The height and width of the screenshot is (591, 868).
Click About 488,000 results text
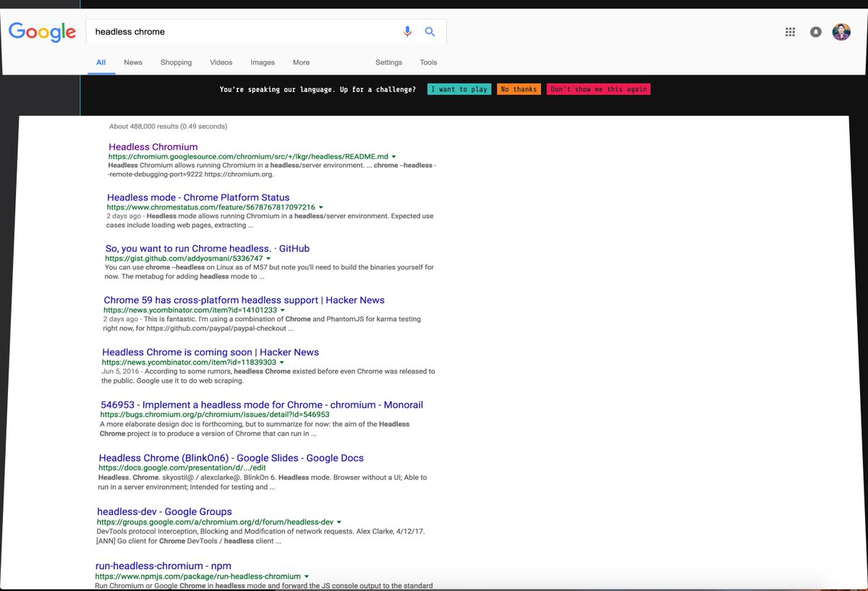point(168,127)
